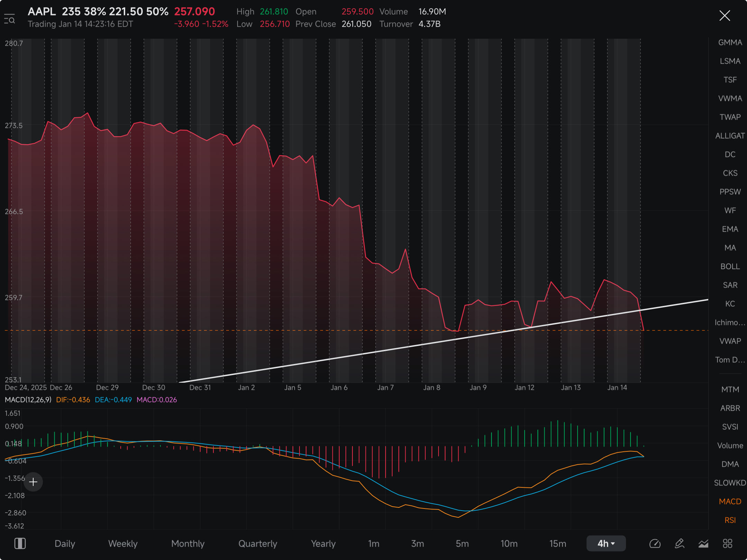The width and height of the screenshot is (747, 560).
Task: Enable the EMA indicator
Action: 730,229
